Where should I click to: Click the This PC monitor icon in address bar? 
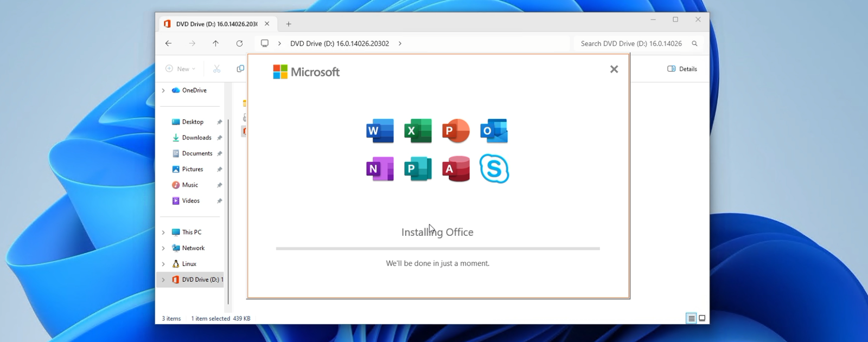click(x=265, y=43)
